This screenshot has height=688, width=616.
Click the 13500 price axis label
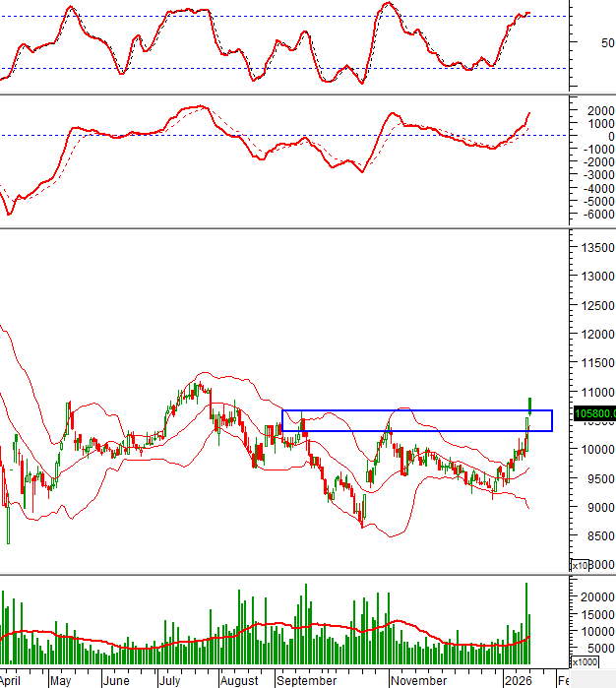pyautogui.click(x=594, y=248)
